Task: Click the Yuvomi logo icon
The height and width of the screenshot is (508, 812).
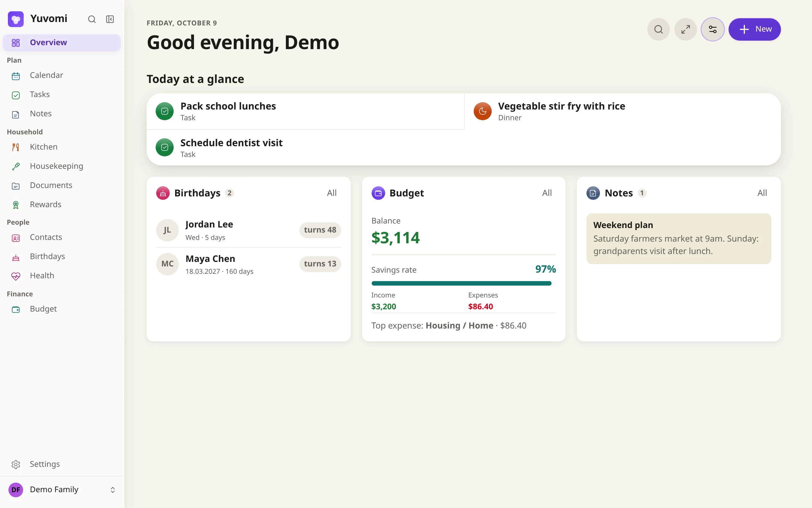Action: pos(16,19)
